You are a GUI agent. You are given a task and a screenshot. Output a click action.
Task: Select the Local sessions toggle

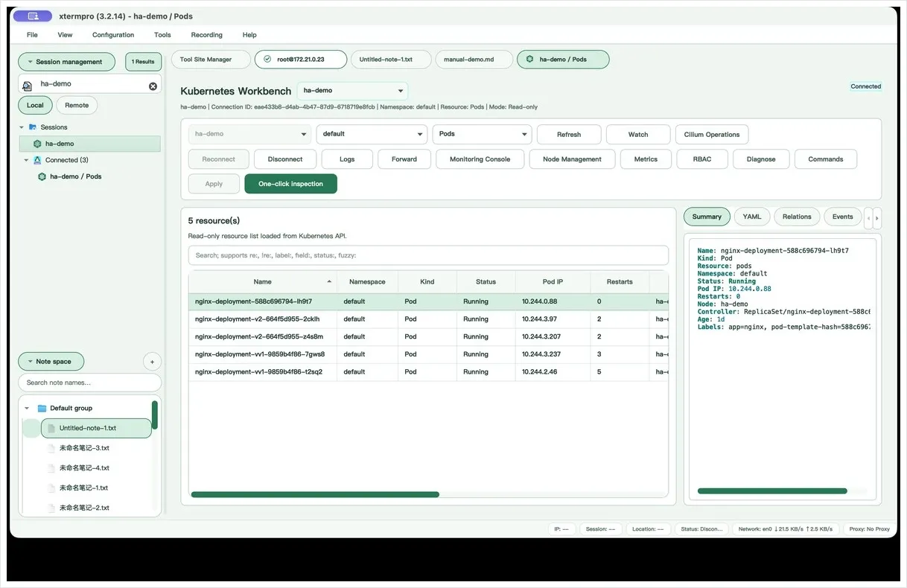coord(35,106)
